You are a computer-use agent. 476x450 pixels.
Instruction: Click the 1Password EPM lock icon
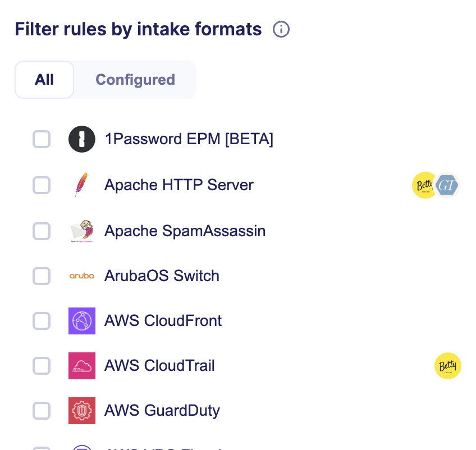tap(82, 139)
